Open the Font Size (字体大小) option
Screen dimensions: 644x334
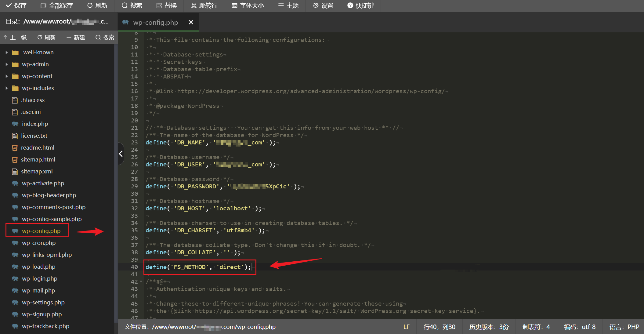pyautogui.click(x=248, y=5)
